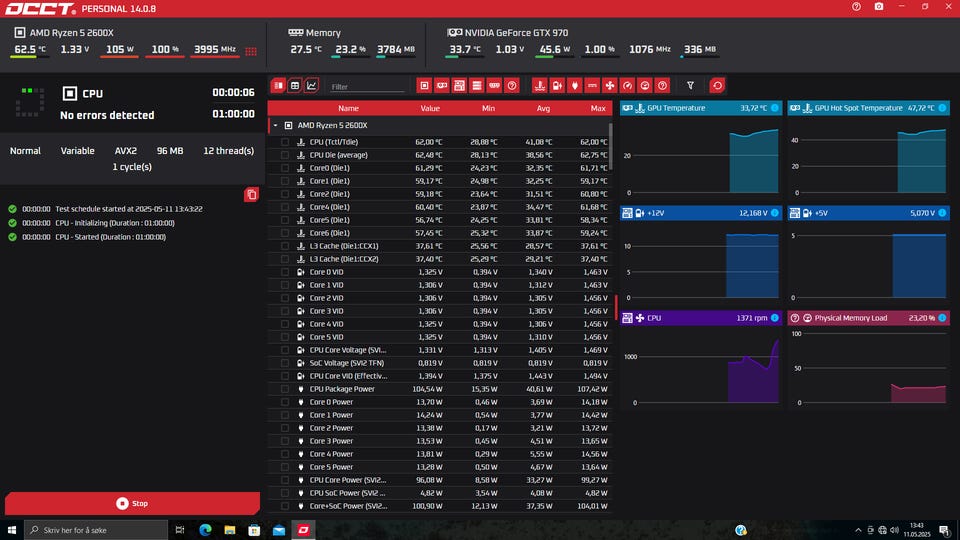
Task: Open Microsoft Edge from the taskbar
Action: click(205, 530)
